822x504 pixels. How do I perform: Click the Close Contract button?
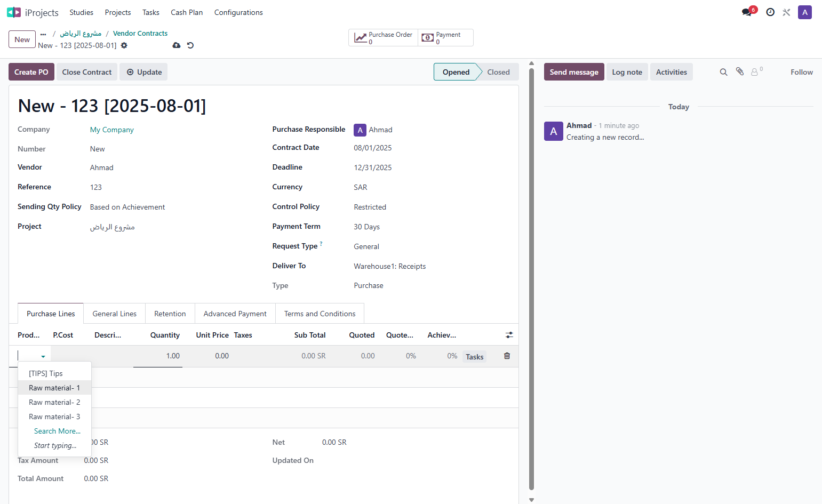87,72
